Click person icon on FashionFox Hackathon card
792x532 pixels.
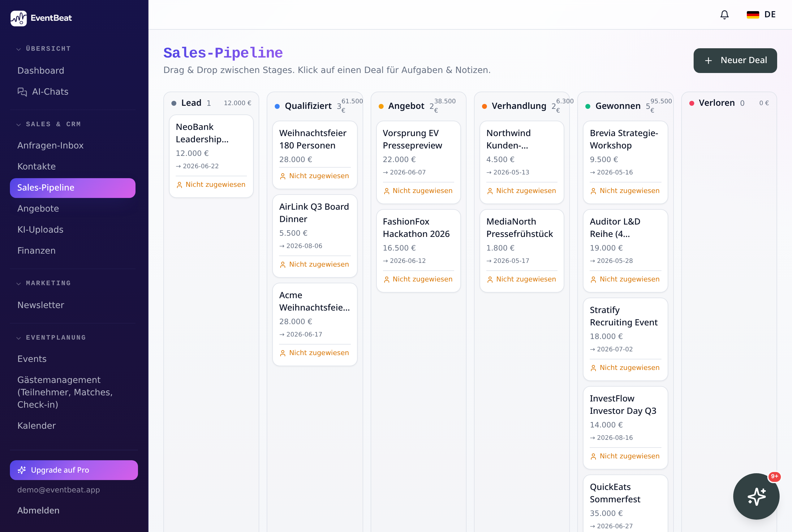click(x=386, y=280)
